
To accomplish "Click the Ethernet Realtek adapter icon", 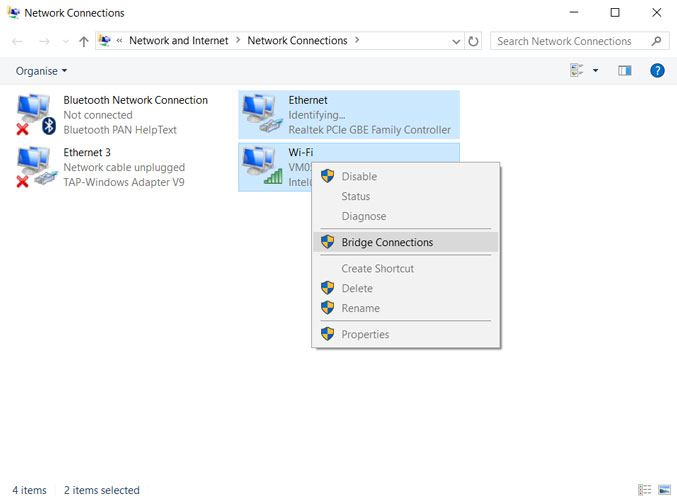I will tap(262, 114).
